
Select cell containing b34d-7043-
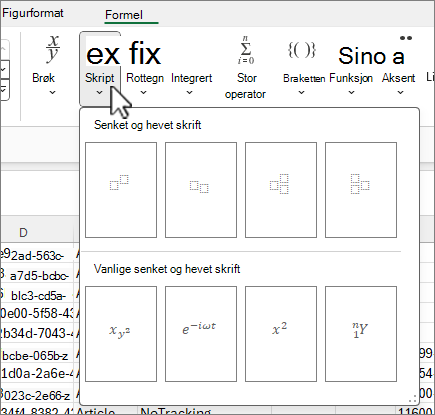point(37,333)
